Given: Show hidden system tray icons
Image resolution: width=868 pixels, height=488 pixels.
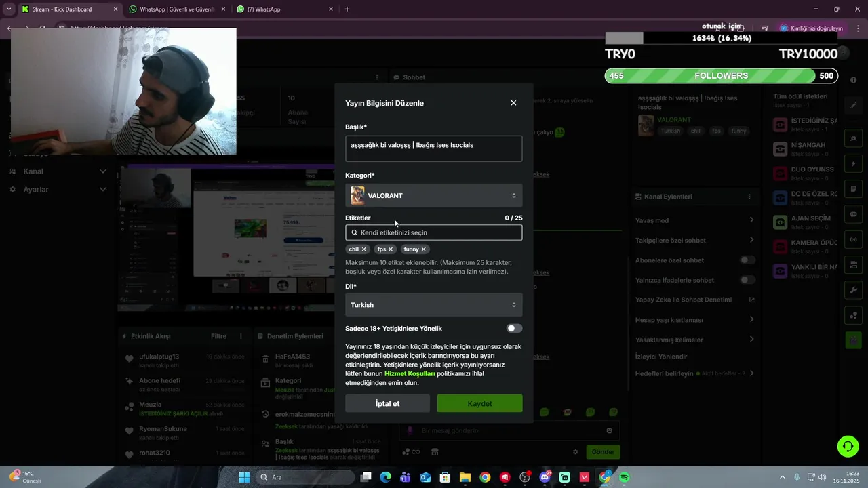Looking at the screenshot, I should pos(782,477).
